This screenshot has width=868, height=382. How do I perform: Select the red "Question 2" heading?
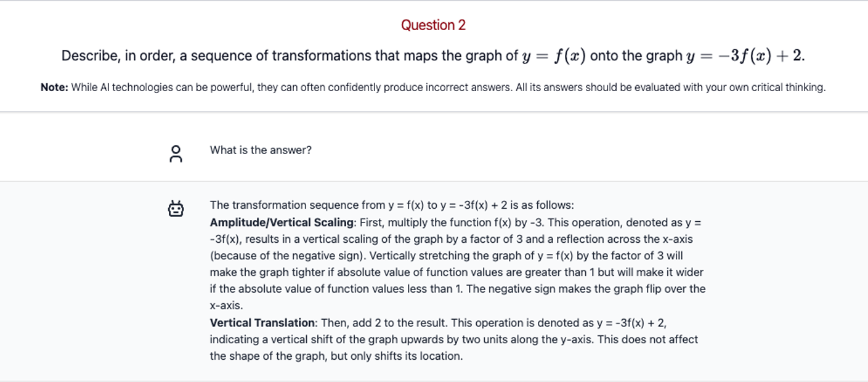pyautogui.click(x=433, y=25)
